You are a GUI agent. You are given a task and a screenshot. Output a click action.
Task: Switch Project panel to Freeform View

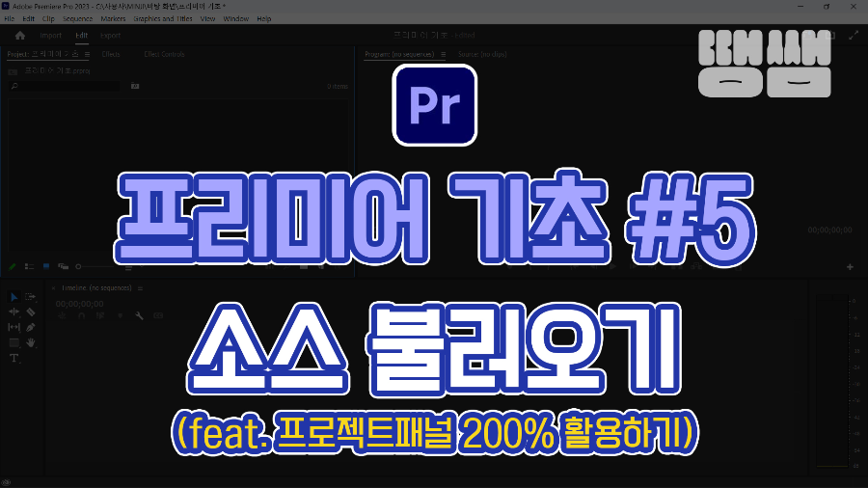tap(63, 267)
